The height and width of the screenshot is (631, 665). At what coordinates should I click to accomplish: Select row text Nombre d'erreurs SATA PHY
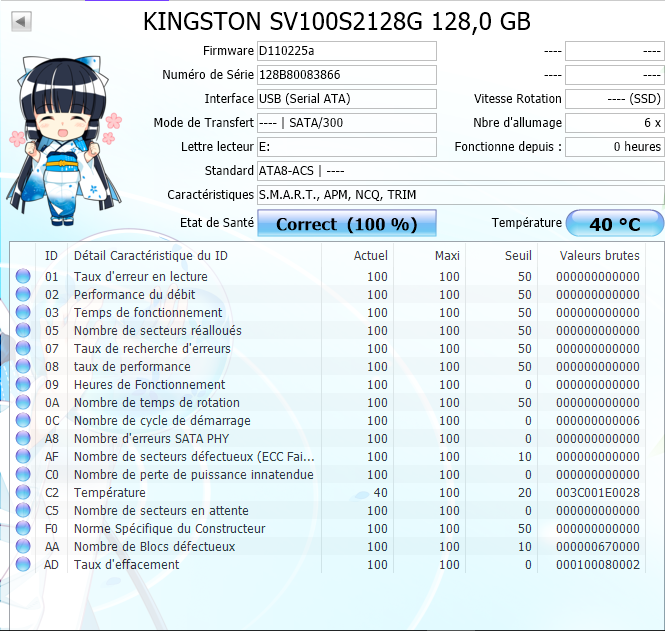(151, 438)
